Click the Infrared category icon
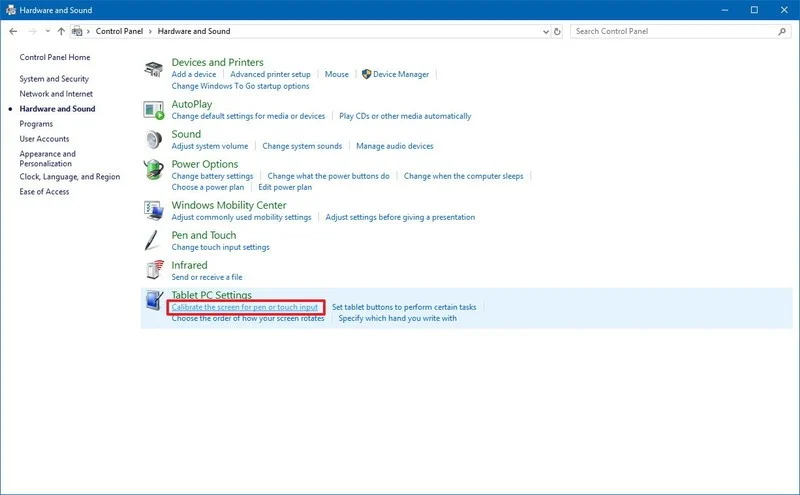This screenshot has height=495, width=800. [x=155, y=270]
